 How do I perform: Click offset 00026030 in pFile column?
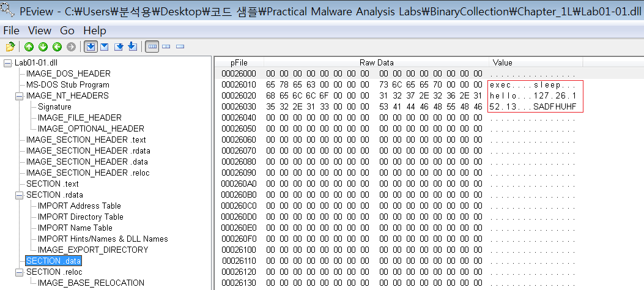(239, 107)
